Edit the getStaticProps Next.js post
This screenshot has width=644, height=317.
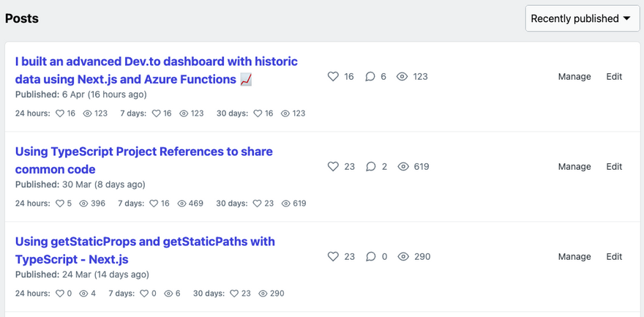tap(614, 257)
